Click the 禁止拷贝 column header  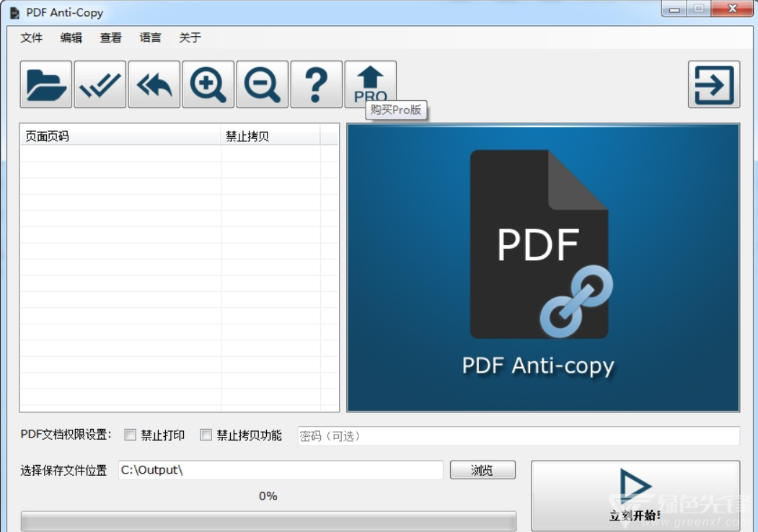tap(270, 136)
